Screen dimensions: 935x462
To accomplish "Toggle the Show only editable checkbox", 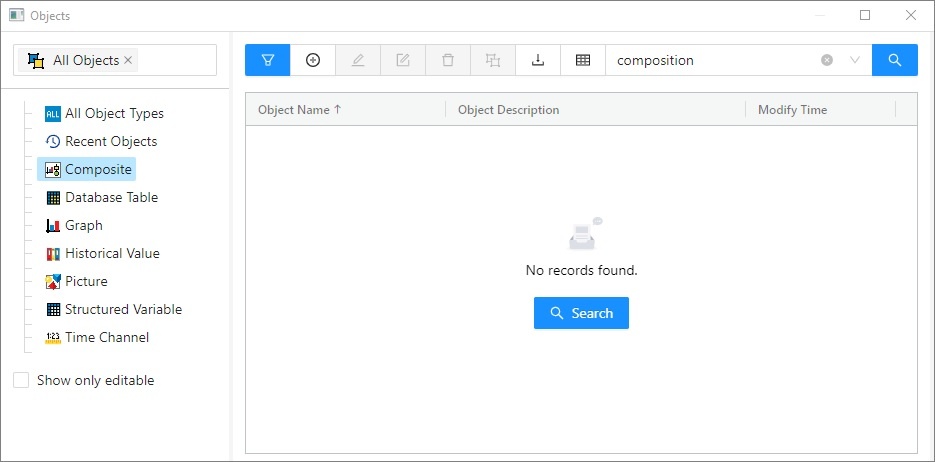I will pyautogui.click(x=21, y=380).
